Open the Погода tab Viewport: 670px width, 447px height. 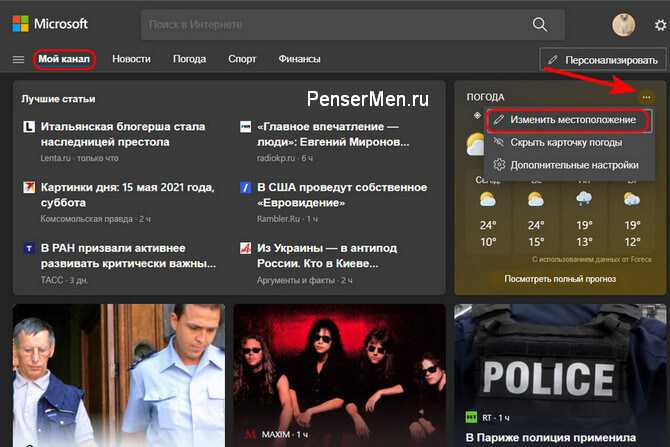(189, 59)
